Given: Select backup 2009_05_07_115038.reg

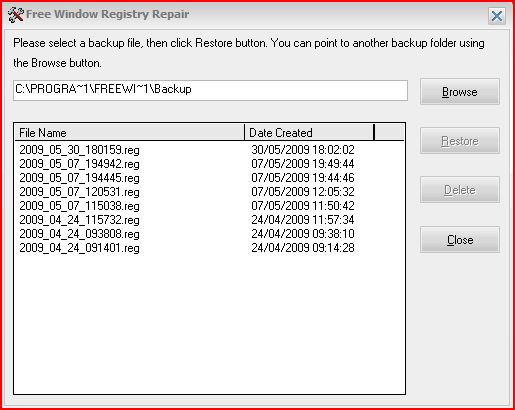Looking at the screenshot, I should pyautogui.click(x=79, y=206).
